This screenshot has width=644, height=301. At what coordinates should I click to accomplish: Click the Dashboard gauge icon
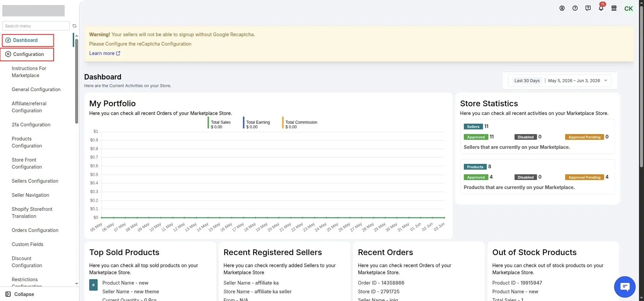[8, 40]
